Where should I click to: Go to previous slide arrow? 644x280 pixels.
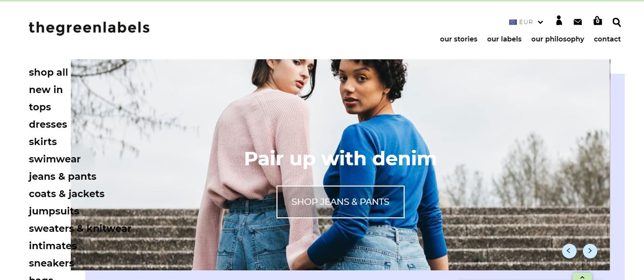click(569, 251)
